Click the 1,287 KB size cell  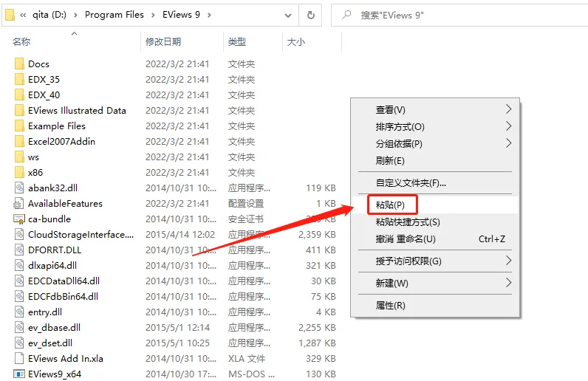317,343
